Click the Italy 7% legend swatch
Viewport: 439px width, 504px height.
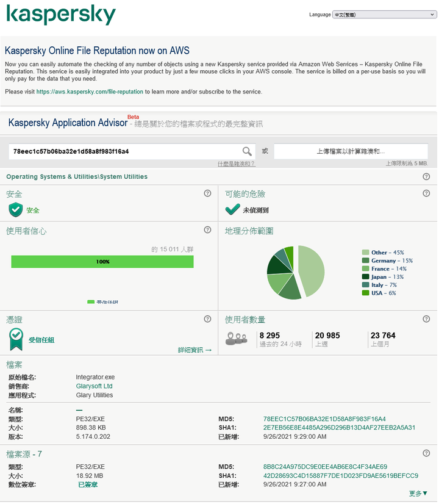point(365,285)
